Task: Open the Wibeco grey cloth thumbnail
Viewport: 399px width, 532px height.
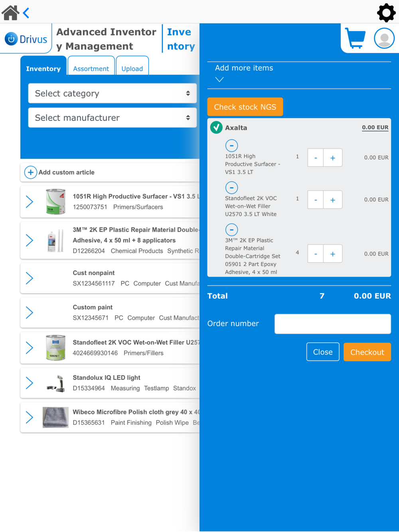Action: [55, 418]
